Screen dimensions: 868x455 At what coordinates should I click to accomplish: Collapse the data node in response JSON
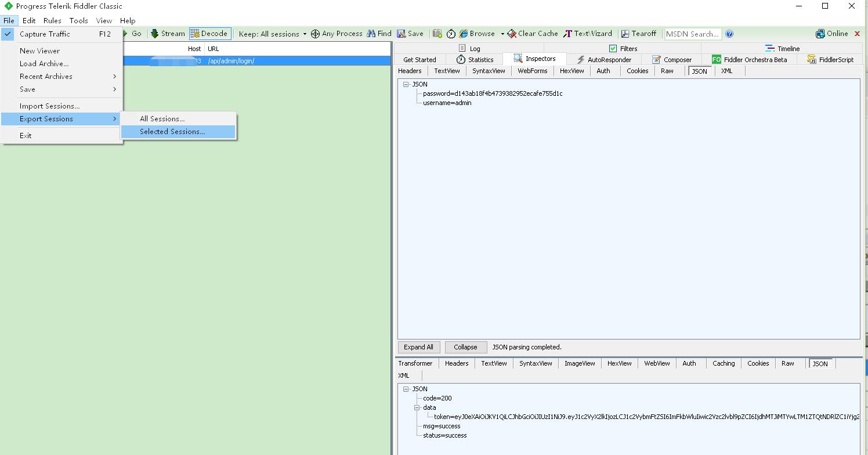coord(417,407)
